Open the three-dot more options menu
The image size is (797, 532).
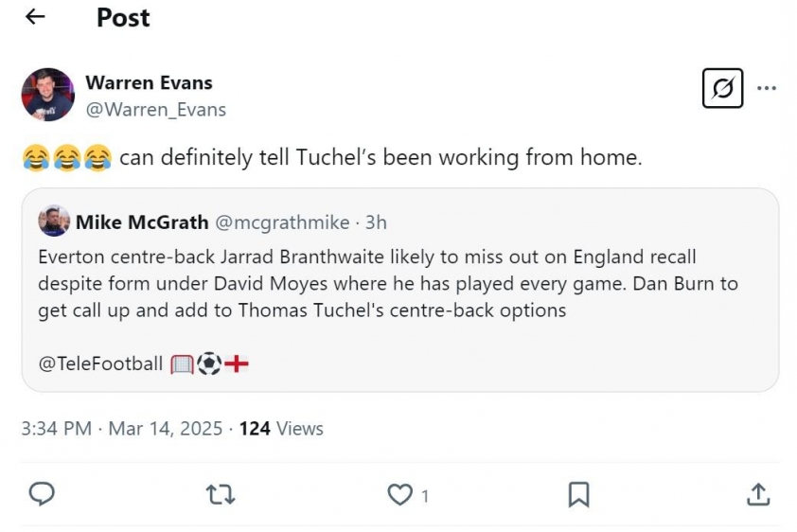(767, 89)
